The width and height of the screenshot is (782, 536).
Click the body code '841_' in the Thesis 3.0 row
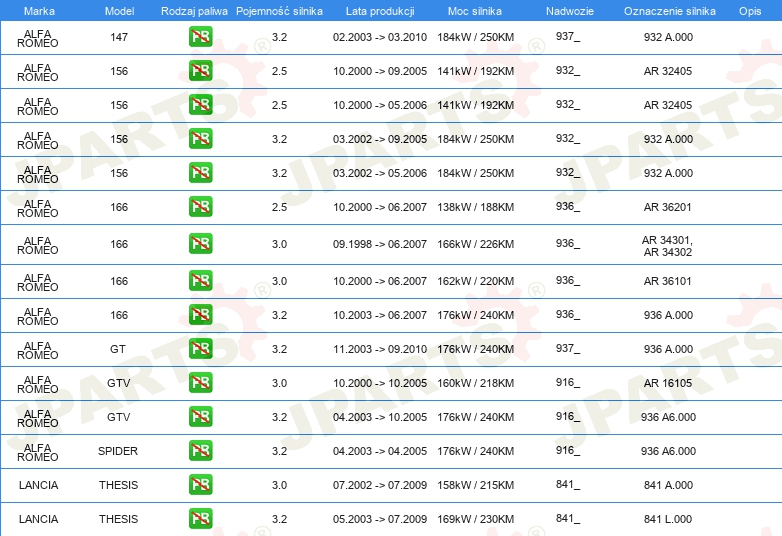568,484
